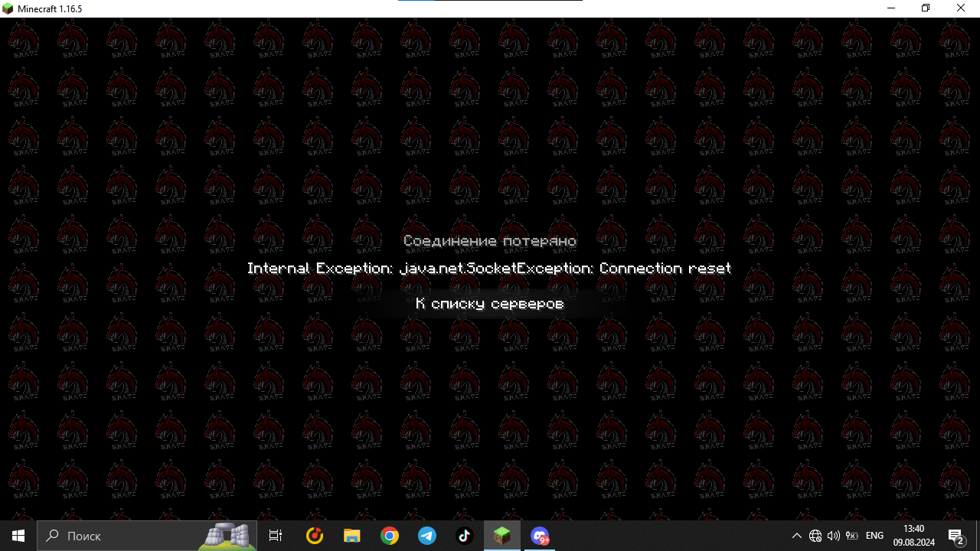980x551 pixels.
Task: Open the Windows Start menu
Action: coord(18,536)
